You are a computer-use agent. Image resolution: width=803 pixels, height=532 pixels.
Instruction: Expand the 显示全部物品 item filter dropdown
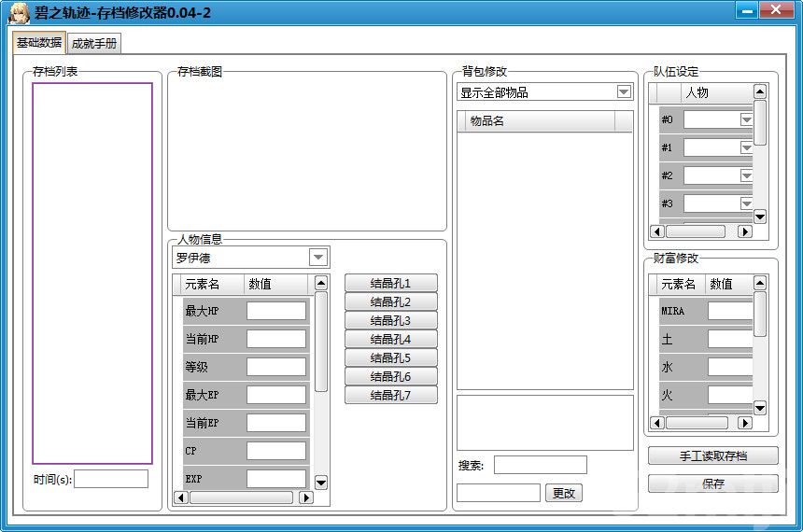point(624,92)
